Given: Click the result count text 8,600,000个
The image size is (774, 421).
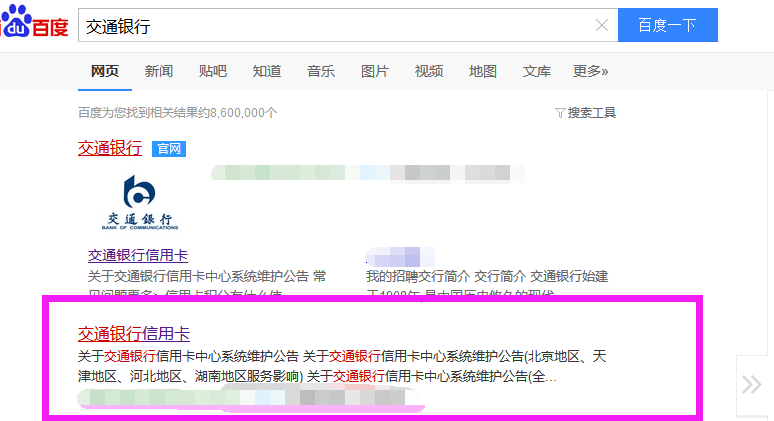Looking at the screenshot, I should tap(243, 113).
